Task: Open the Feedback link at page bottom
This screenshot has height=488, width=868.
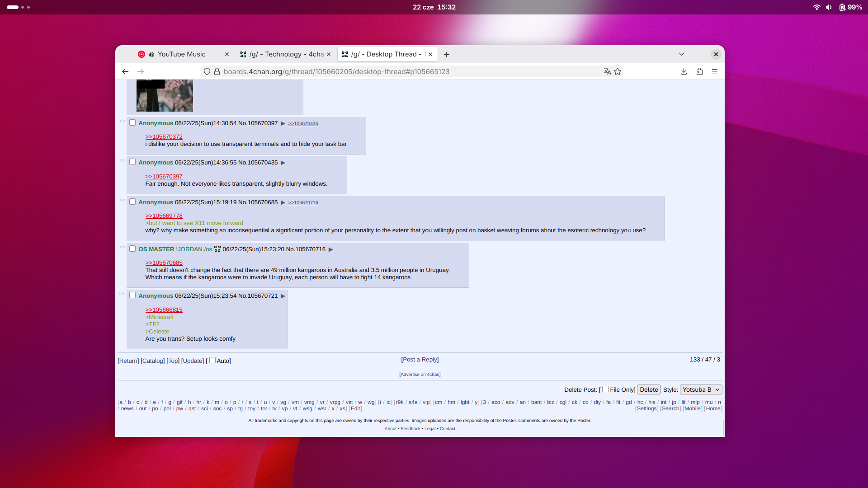Action: [410, 429]
